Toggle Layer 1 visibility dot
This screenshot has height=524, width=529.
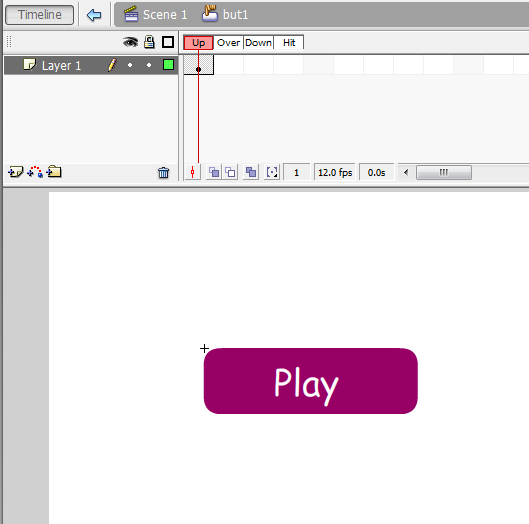pyautogui.click(x=130, y=65)
